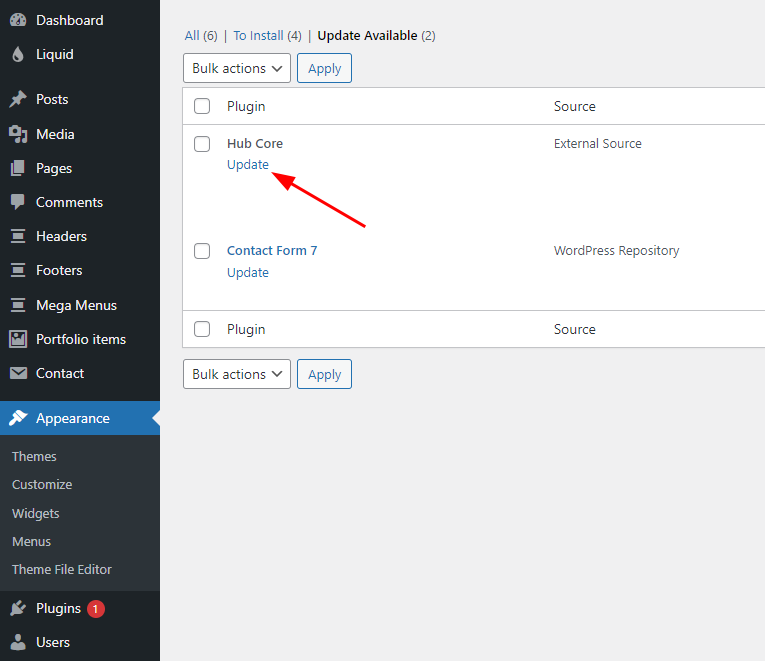The image size is (765, 661).
Task: Tick the top header select-all checkbox
Action: click(x=202, y=106)
